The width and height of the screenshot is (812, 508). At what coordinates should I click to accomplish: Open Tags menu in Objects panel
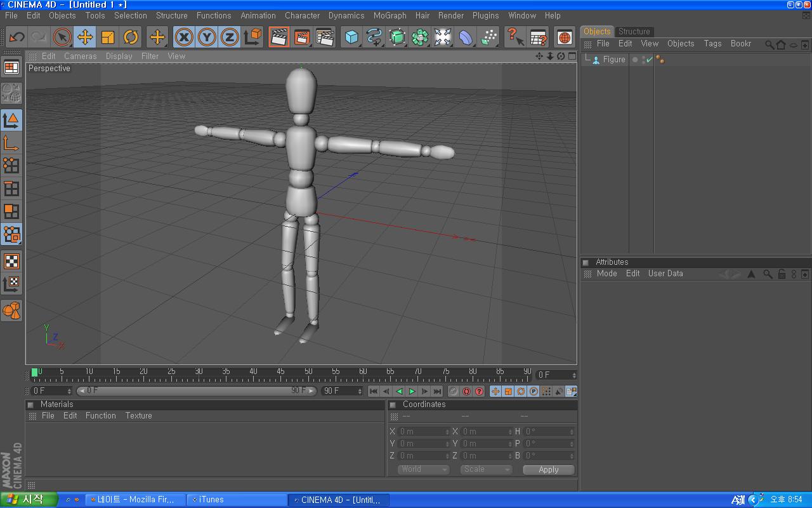(x=712, y=43)
